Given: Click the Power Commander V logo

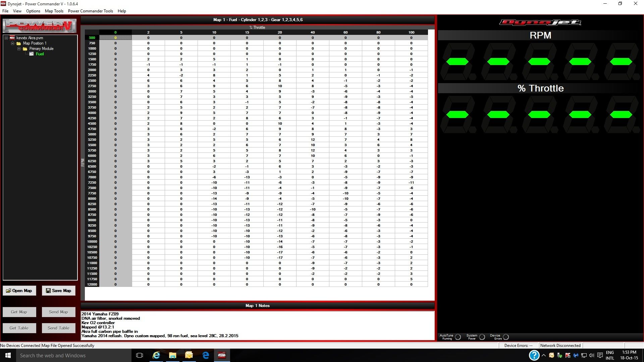Looking at the screenshot, I should (x=40, y=26).
